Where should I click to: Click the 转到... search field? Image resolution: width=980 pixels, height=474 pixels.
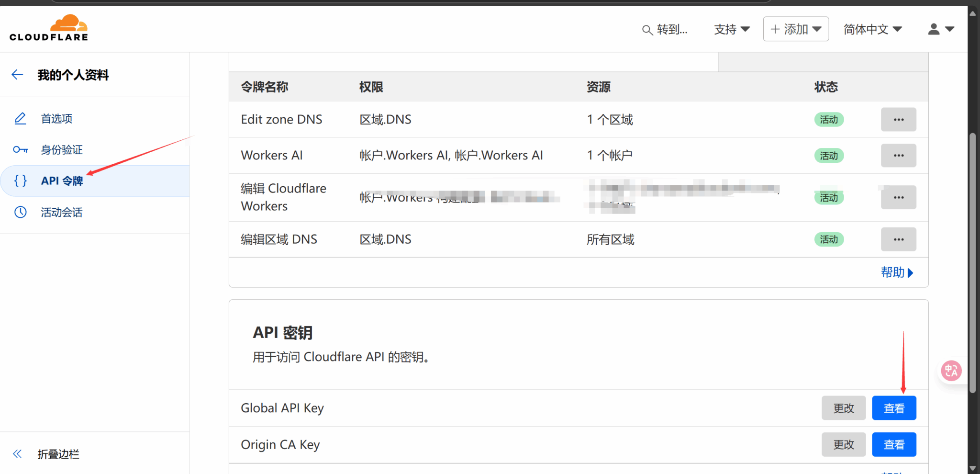[665, 30]
